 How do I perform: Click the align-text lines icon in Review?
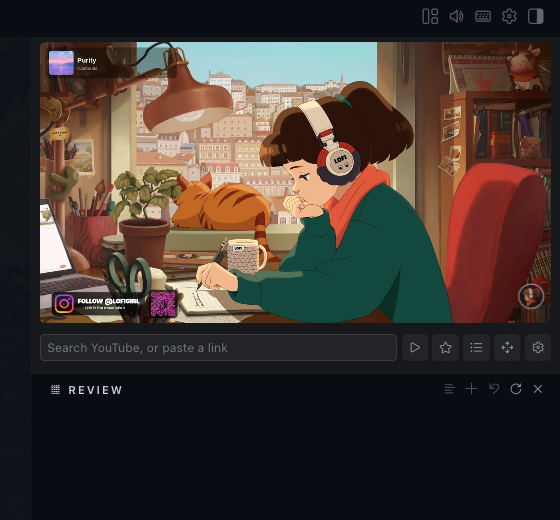tap(450, 389)
